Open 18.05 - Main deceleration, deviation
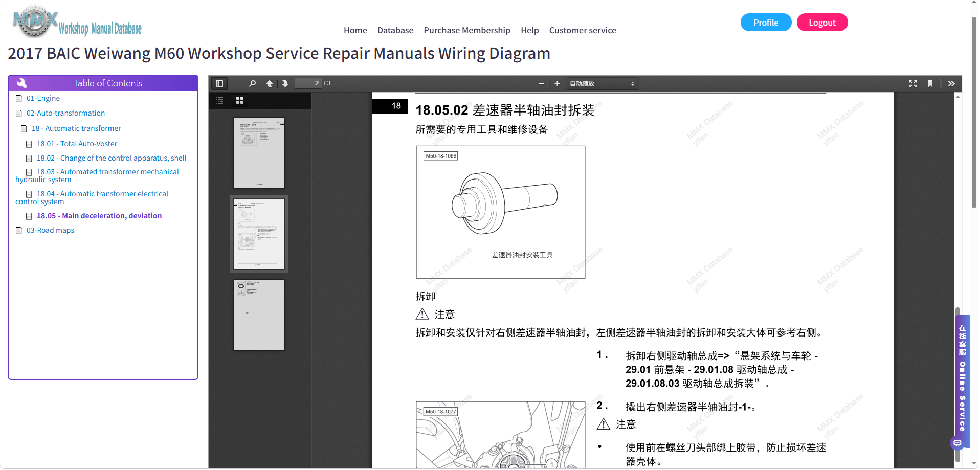Screen dimensions: 980x470 pyautogui.click(x=99, y=216)
